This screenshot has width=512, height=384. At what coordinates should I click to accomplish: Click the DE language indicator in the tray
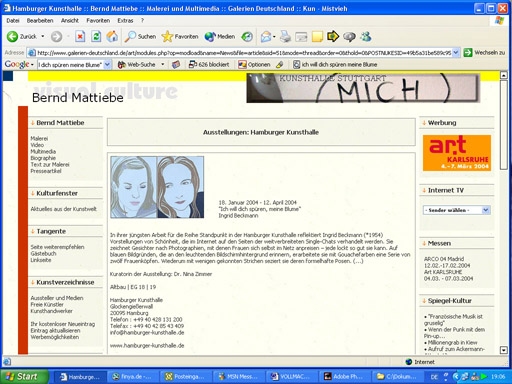tap(434, 377)
